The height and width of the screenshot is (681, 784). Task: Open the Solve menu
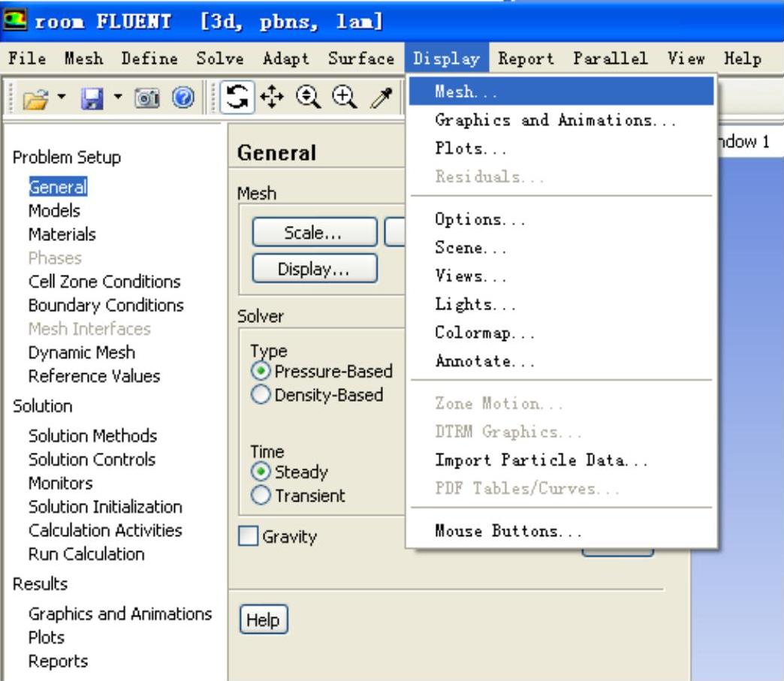(x=220, y=59)
